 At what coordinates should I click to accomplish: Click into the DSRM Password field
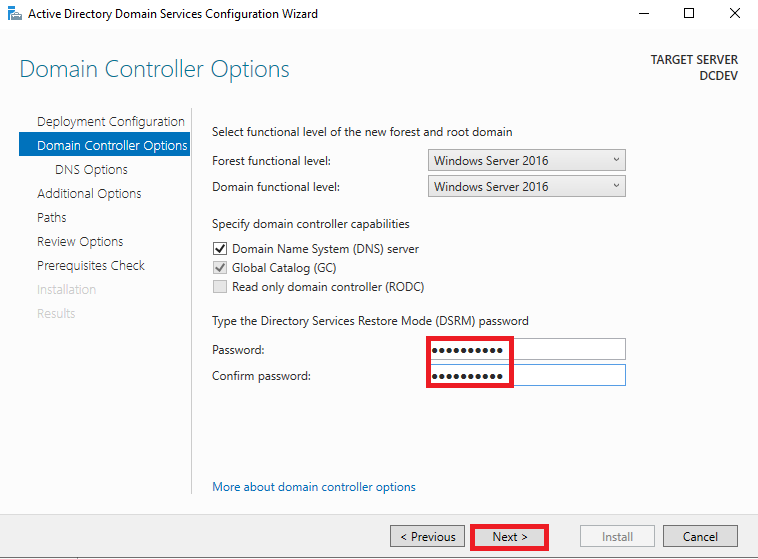coord(526,349)
